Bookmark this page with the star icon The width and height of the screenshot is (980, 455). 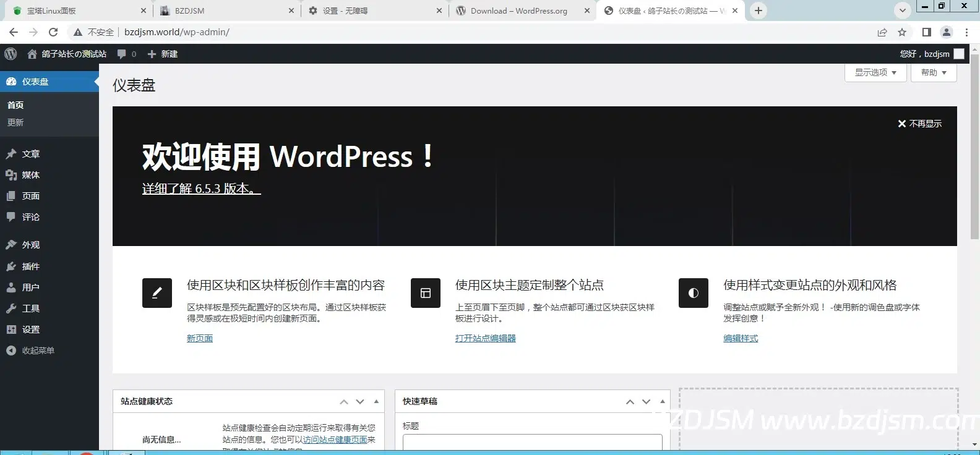coord(902,32)
